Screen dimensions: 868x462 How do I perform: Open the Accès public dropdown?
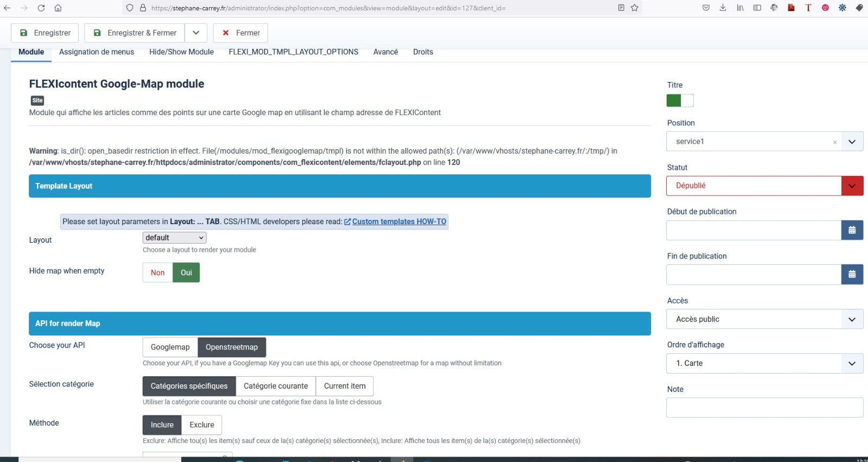click(765, 319)
